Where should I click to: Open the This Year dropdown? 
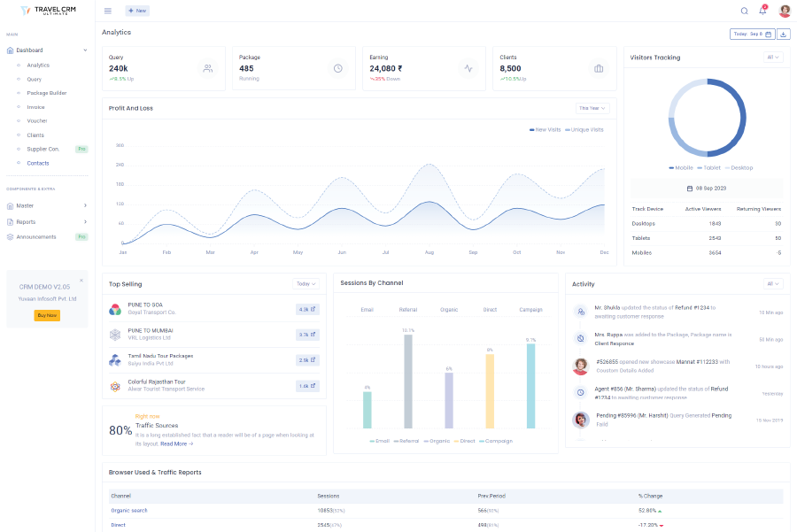(592, 108)
